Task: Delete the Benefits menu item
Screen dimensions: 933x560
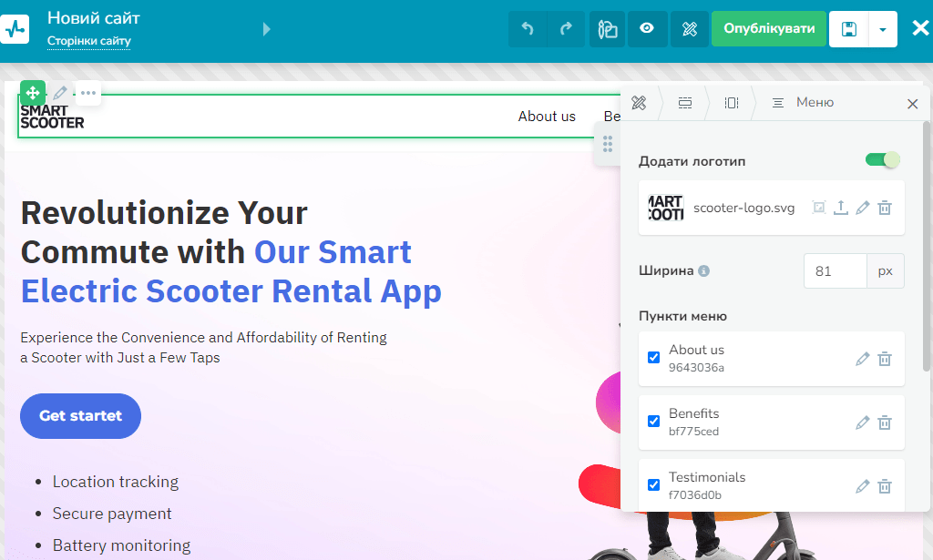Action: coord(884,423)
